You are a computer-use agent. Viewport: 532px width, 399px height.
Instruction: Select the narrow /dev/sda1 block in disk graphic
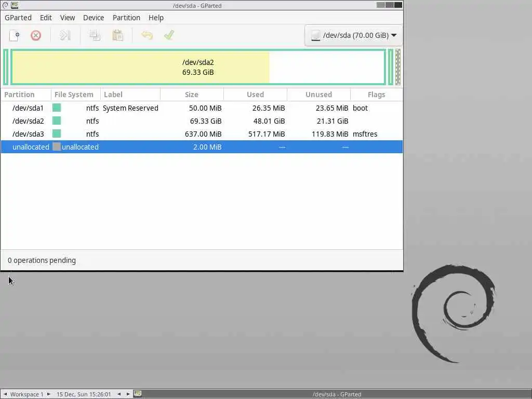pyautogui.click(x=6, y=67)
